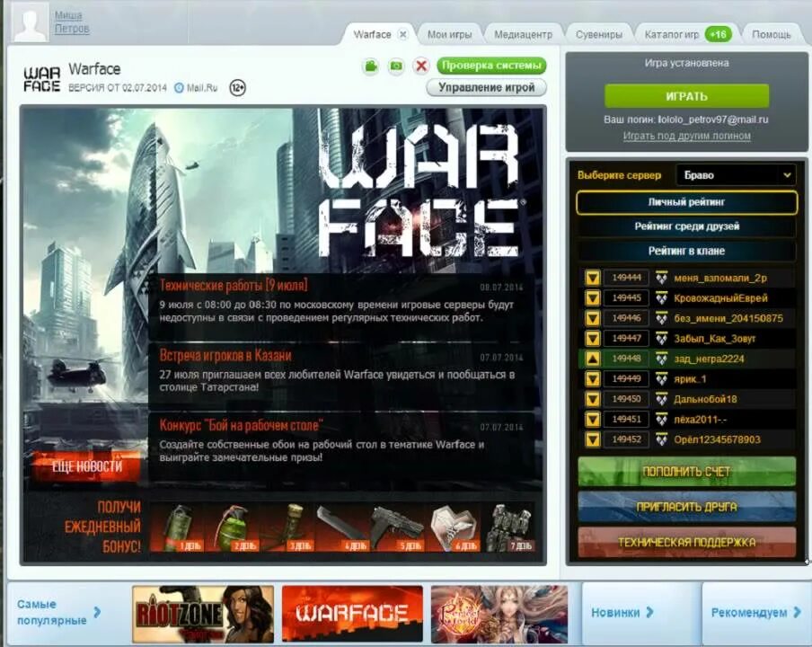
Task: Switch to the Warface tab
Action: [373, 35]
